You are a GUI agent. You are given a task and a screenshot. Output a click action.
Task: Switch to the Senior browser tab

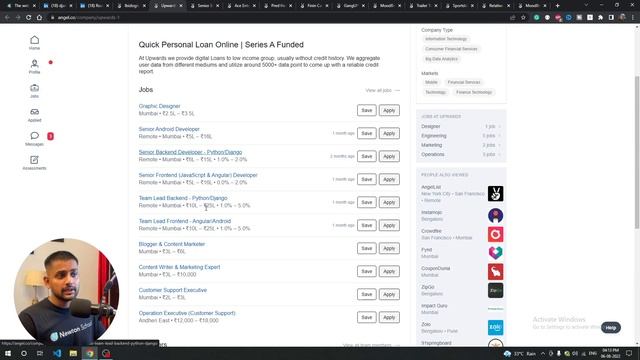click(x=204, y=6)
